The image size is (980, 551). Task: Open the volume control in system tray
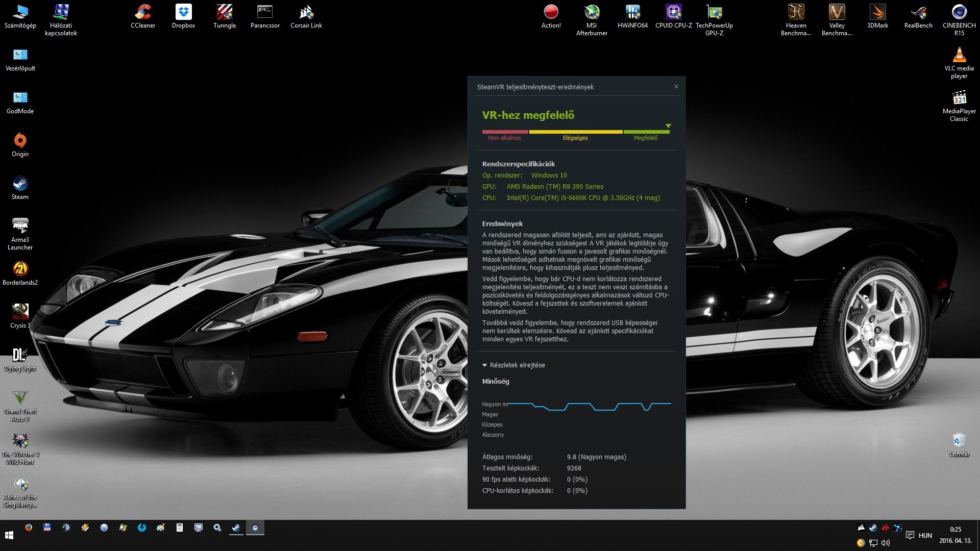coord(886,543)
